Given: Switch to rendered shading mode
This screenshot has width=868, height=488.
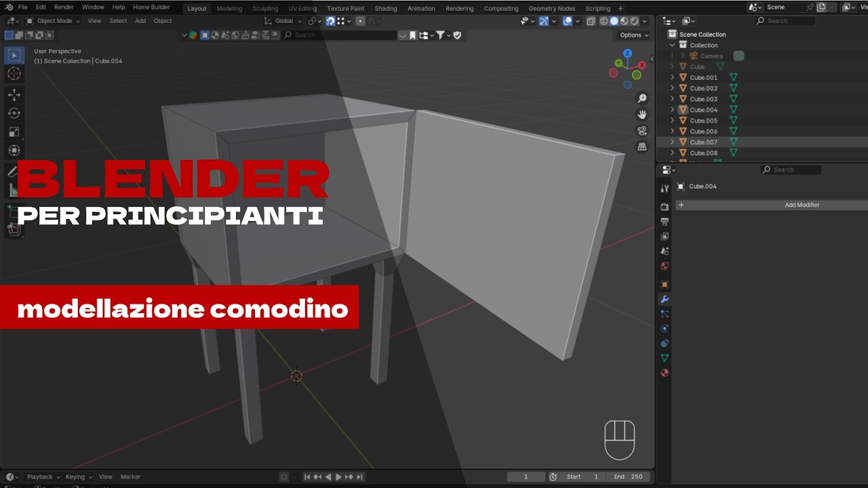Looking at the screenshot, I should coord(635,21).
